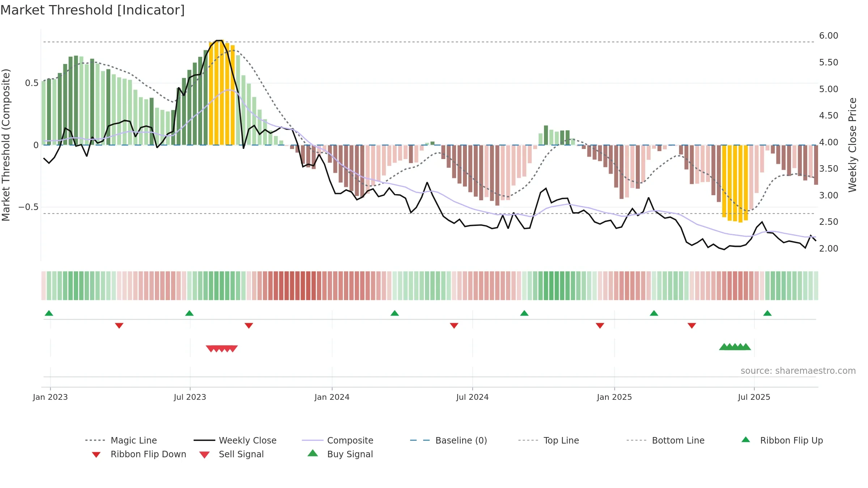Click the 4.00 price axis tick label
868x488 pixels.
click(829, 142)
